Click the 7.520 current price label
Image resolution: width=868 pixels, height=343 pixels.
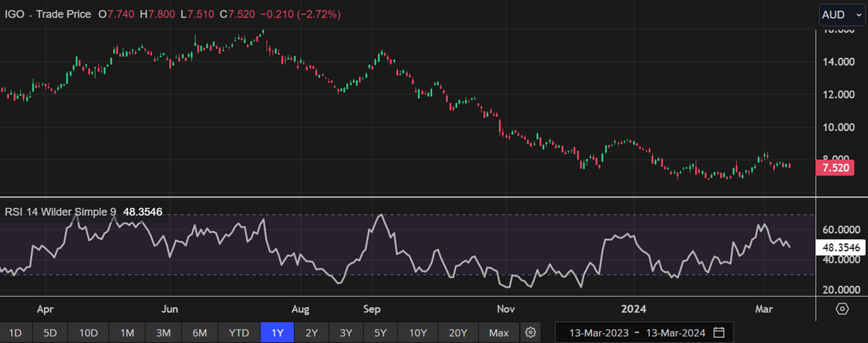[x=835, y=168]
